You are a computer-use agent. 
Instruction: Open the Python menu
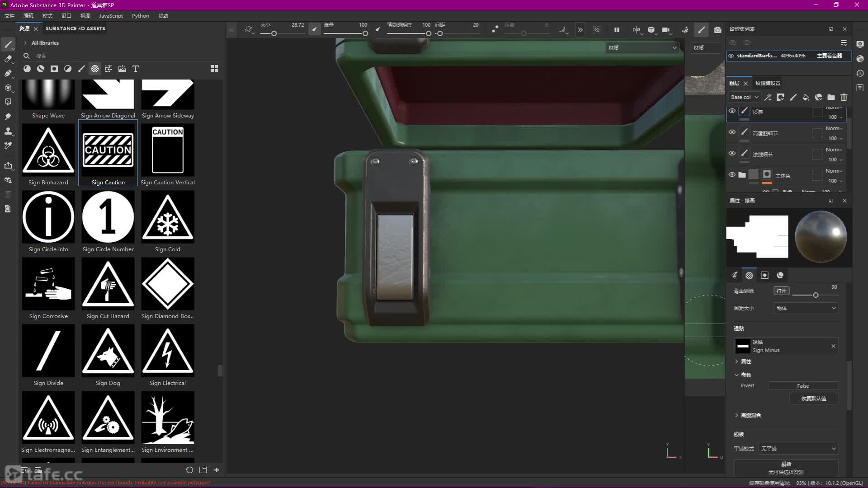click(x=140, y=16)
